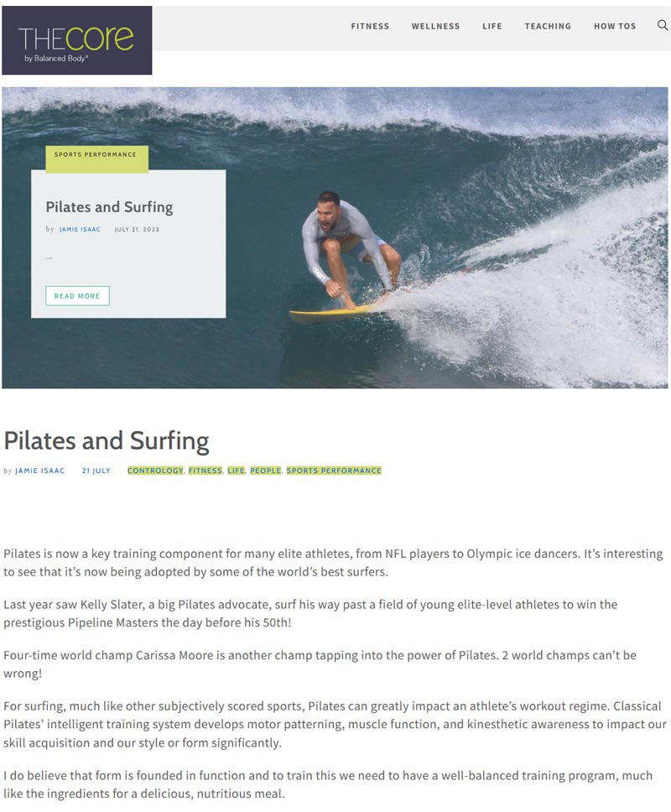
Task: Open the Sports Performance tag under the title
Action: pos(333,471)
